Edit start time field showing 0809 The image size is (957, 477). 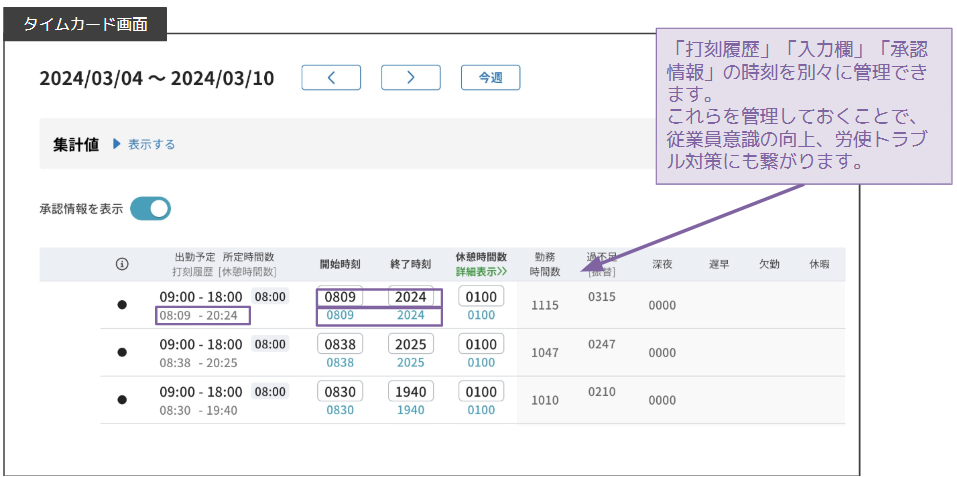pos(340,297)
